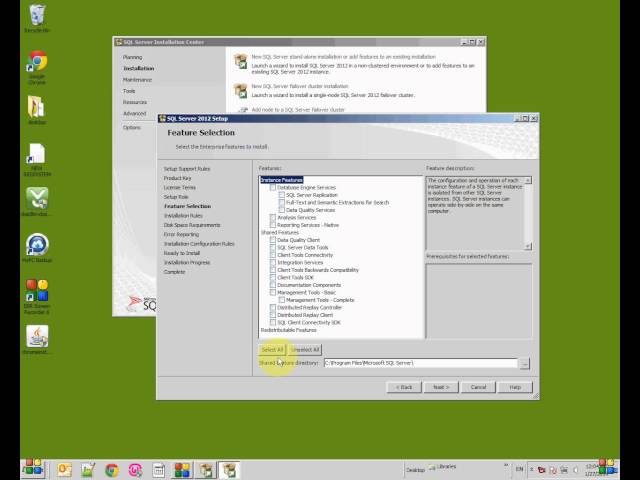Browse for the shared feature directory

tap(525, 363)
